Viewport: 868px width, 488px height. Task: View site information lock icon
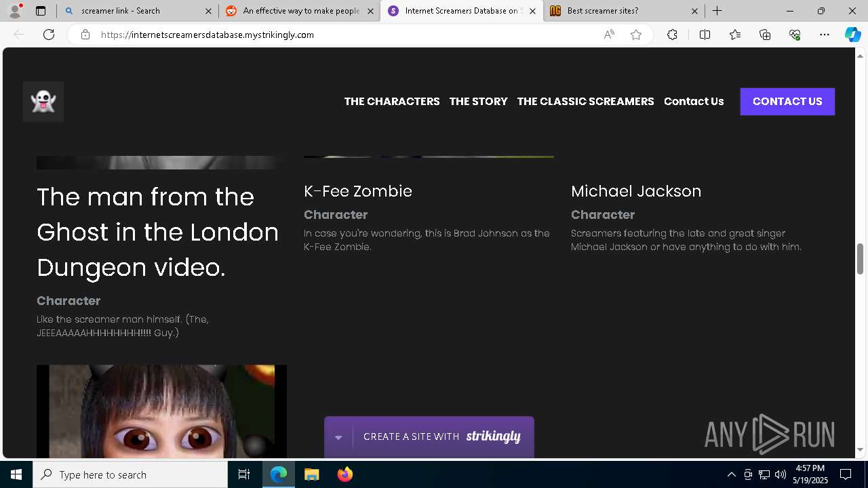(x=85, y=35)
